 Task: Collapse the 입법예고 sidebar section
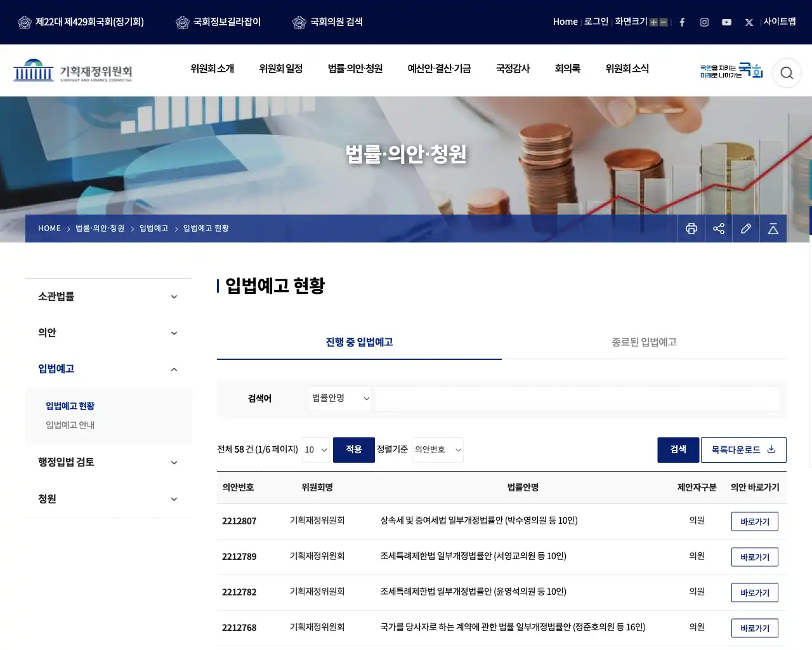pos(108,369)
